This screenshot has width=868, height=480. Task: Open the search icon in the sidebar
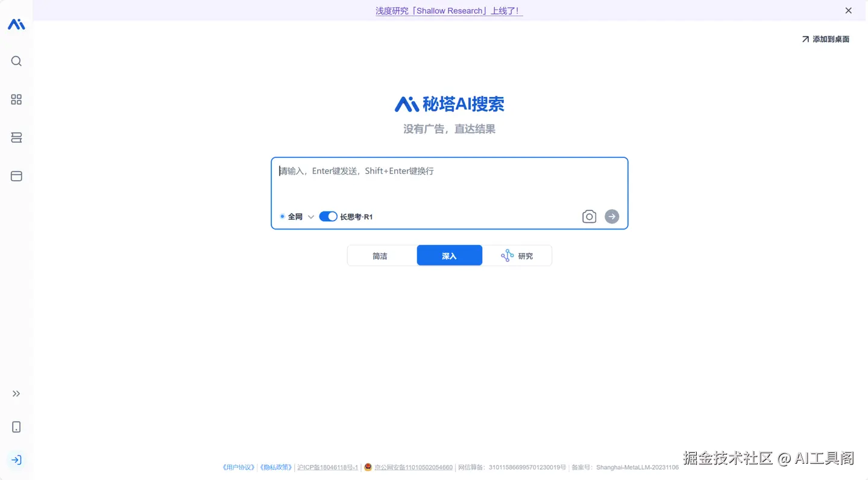click(16, 61)
